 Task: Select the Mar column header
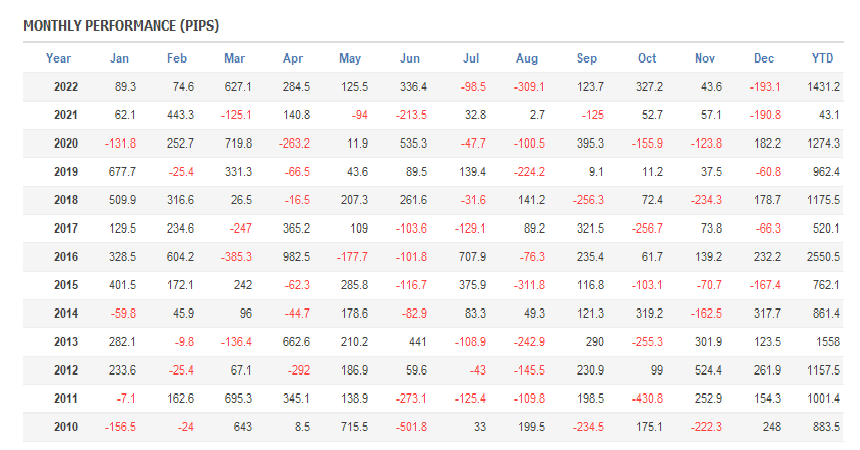pos(235,59)
